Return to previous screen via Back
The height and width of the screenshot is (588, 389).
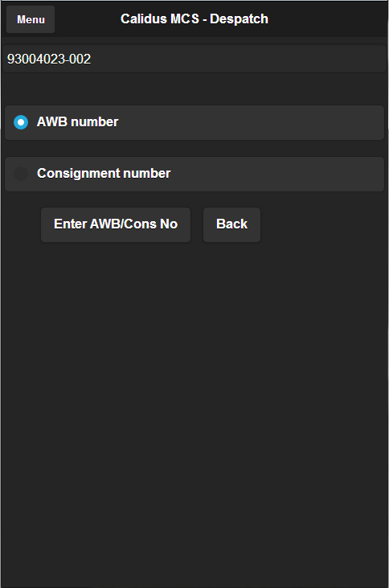(231, 224)
